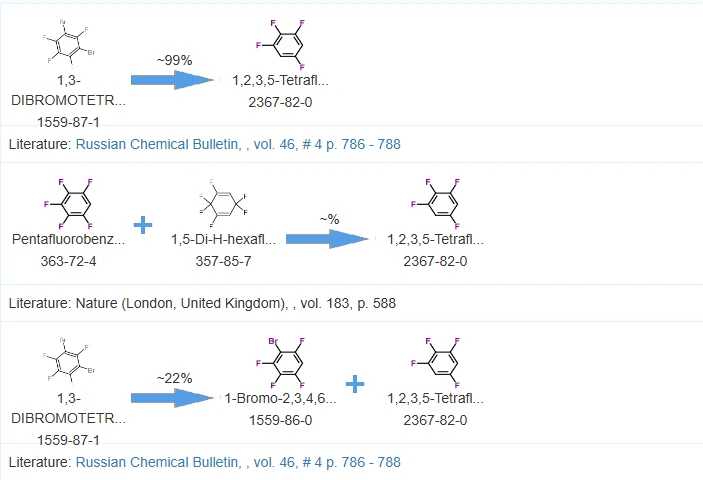This screenshot has width=703, height=480.
Task: Open the tetrafluorobenzene structure in the third reaction
Action: 435,363
